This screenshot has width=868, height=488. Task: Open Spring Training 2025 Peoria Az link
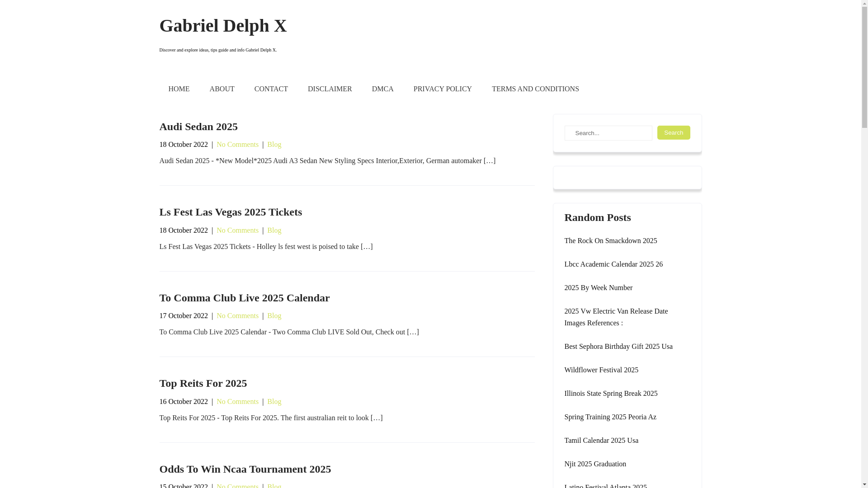[x=610, y=417]
